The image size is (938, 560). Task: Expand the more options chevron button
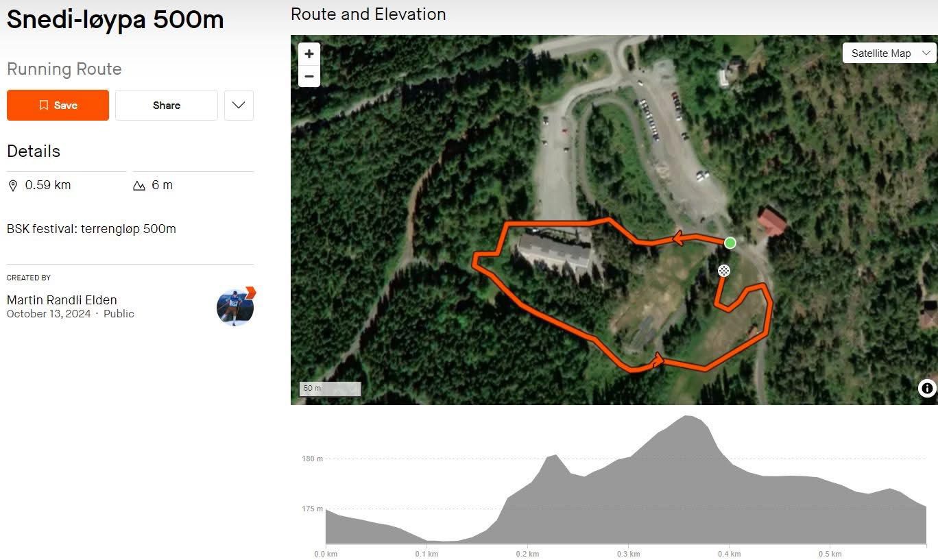[239, 106]
